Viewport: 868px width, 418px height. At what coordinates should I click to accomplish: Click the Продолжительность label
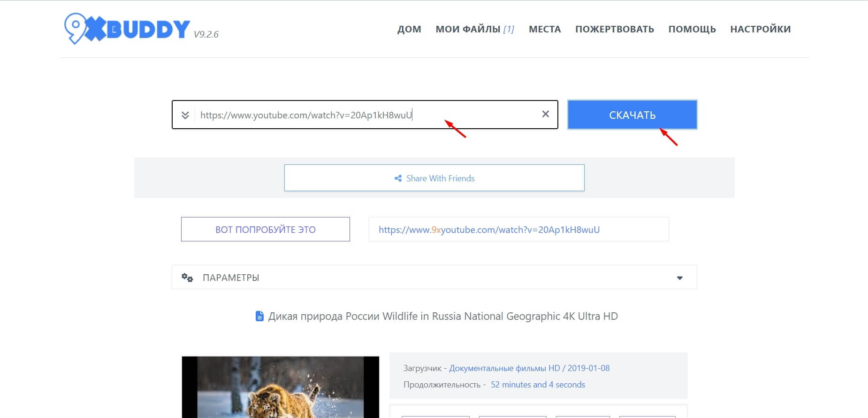442,385
